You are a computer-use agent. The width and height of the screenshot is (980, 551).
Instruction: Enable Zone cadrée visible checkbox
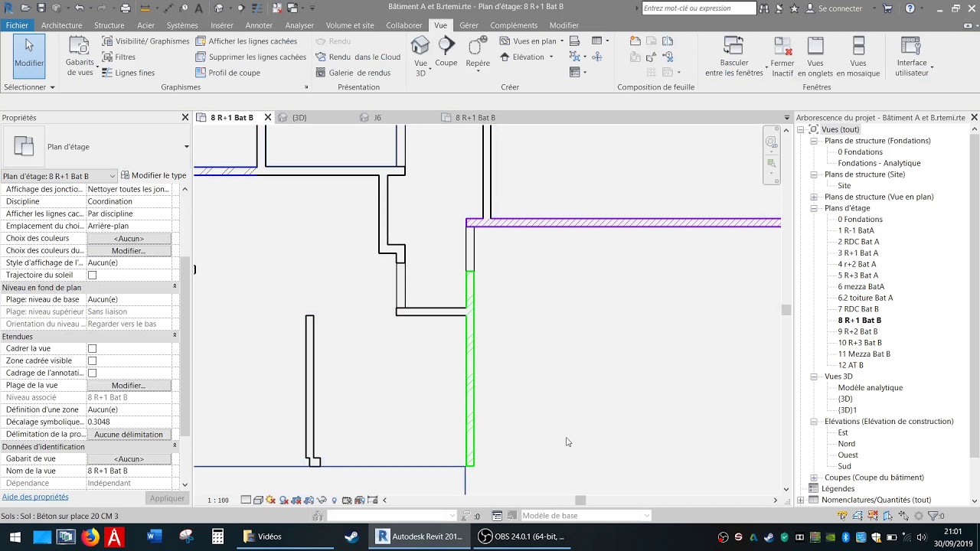pyautogui.click(x=92, y=360)
